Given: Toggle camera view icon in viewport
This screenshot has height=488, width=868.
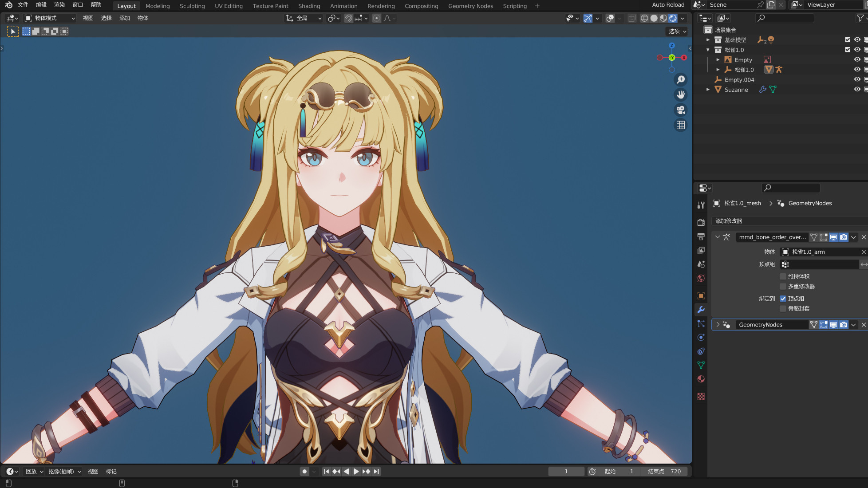Looking at the screenshot, I should click(x=680, y=110).
